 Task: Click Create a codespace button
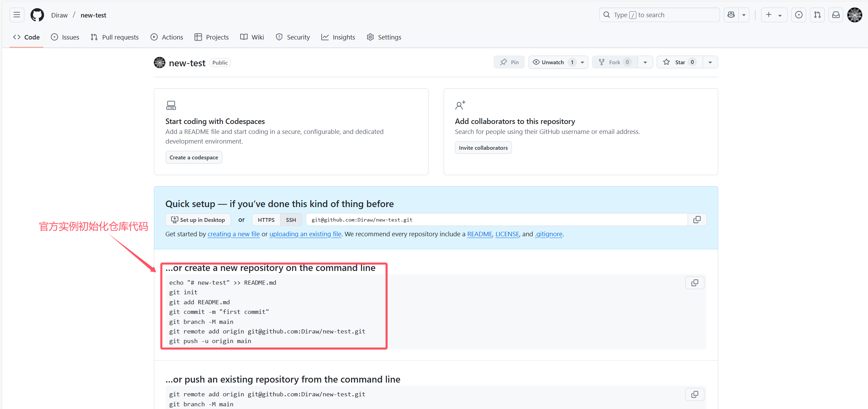tap(194, 157)
